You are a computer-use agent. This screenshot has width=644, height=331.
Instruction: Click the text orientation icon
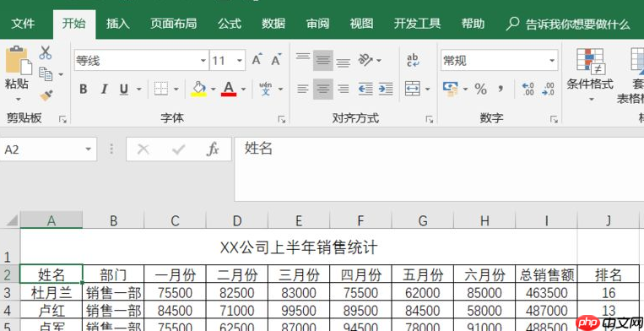point(365,60)
